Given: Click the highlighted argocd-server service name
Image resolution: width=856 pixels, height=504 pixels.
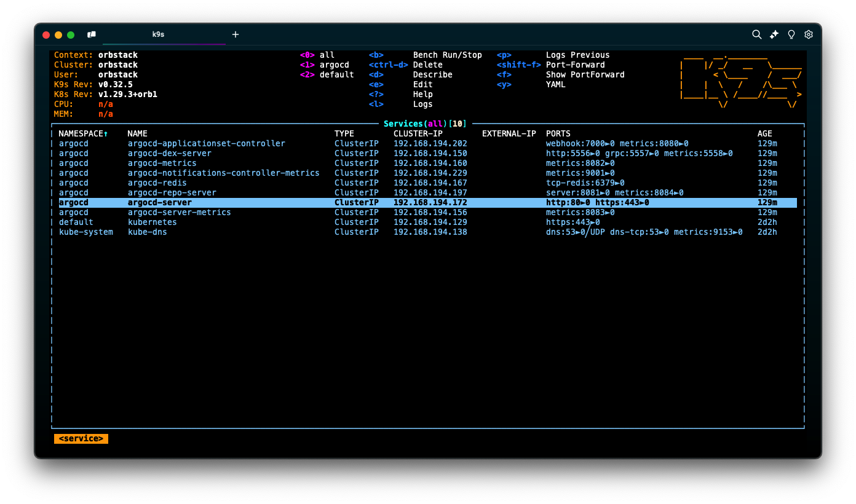Looking at the screenshot, I should tap(160, 202).
